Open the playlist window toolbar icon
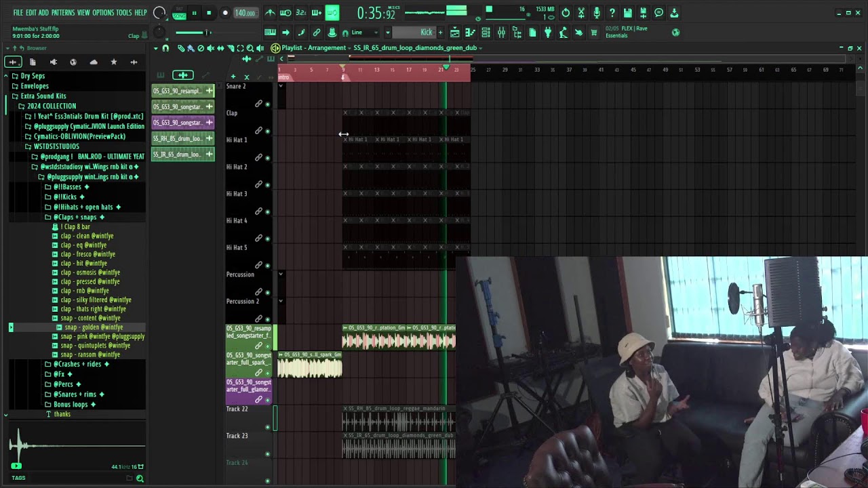Viewport: 868px width, 488px height. click(454, 33)
